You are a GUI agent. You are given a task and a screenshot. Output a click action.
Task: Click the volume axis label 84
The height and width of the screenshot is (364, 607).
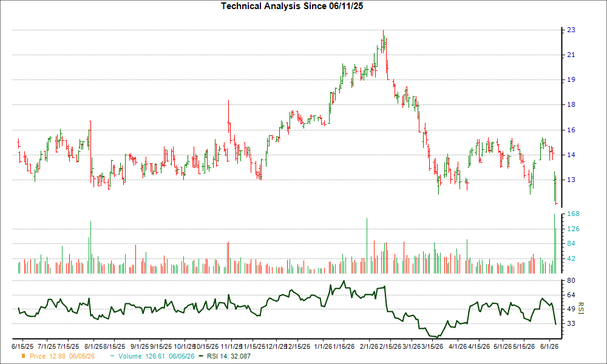pyautogui.click(x=571, y=244)
